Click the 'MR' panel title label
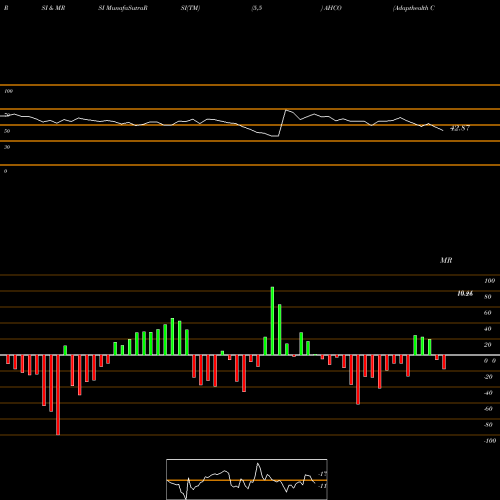This screenshot has width=500, height=500. tap(446, 260)
